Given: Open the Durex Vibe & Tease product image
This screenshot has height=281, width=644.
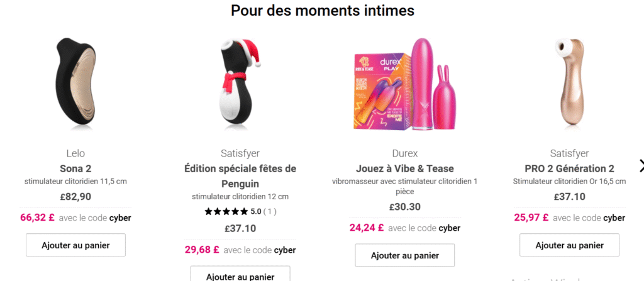Looking at the screenshot, I should click(404, 85).
